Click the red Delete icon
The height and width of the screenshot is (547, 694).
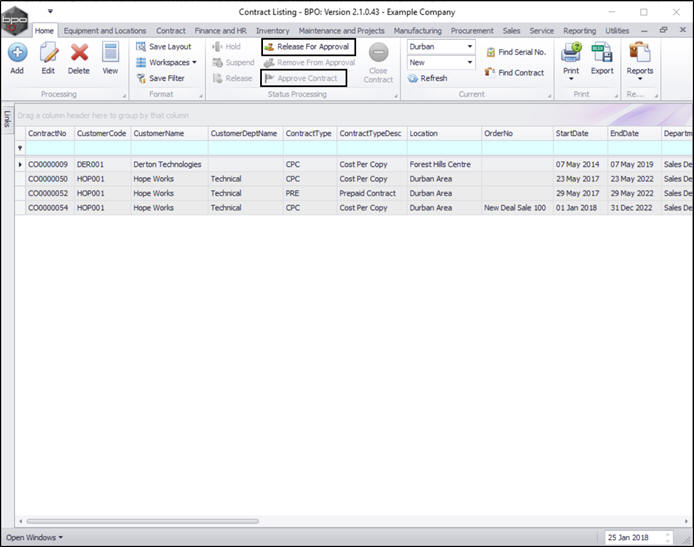pos(79,53)
